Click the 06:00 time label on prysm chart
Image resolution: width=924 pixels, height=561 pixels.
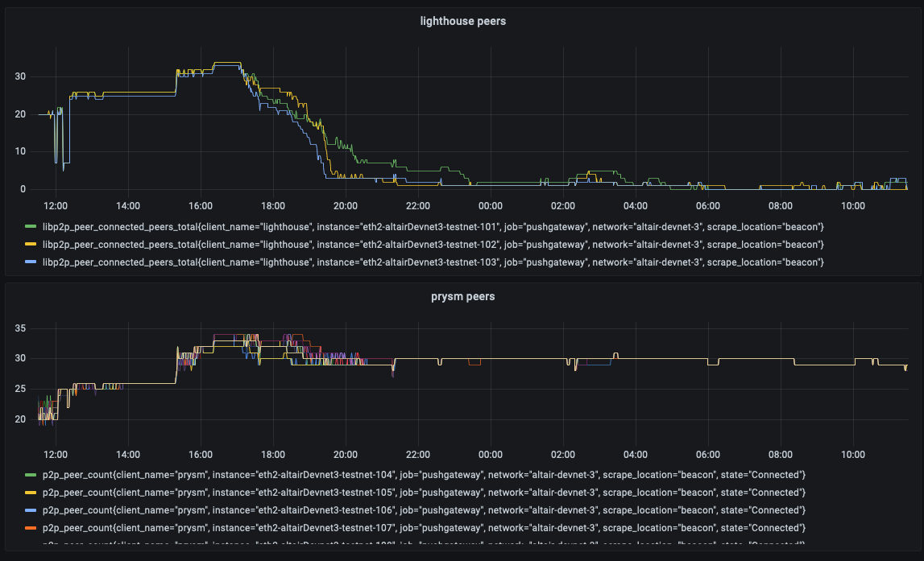coord(707,454)
